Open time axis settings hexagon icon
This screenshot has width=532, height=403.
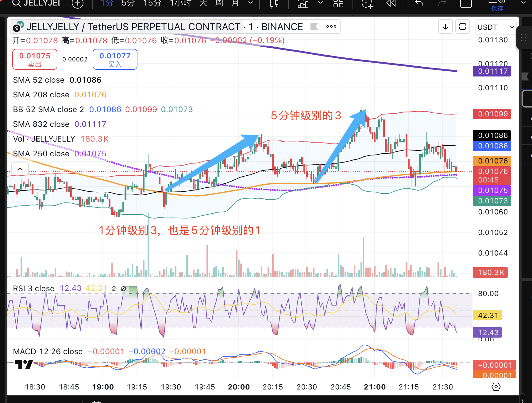click(496, 387)
